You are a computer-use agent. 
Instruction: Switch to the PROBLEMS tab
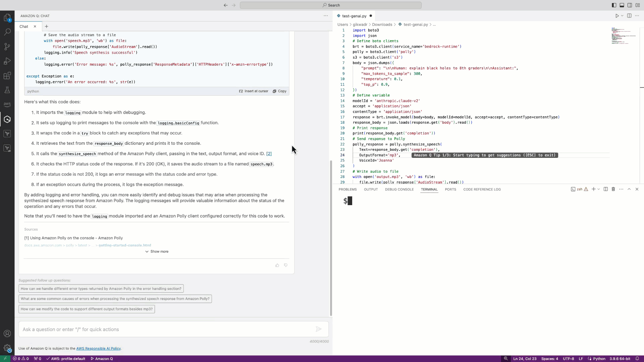347,189
